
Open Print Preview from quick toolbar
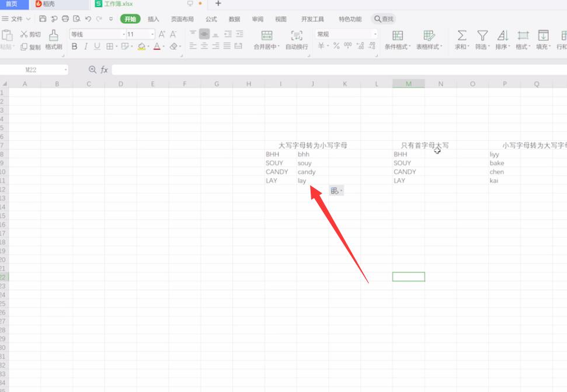point(76,19)
